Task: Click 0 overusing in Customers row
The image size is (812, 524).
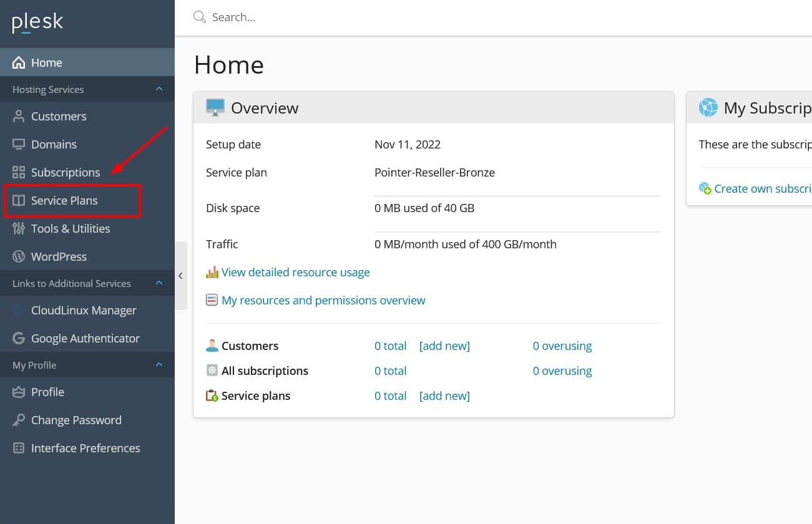Action: pyautogui.click(x=562, y=346)
